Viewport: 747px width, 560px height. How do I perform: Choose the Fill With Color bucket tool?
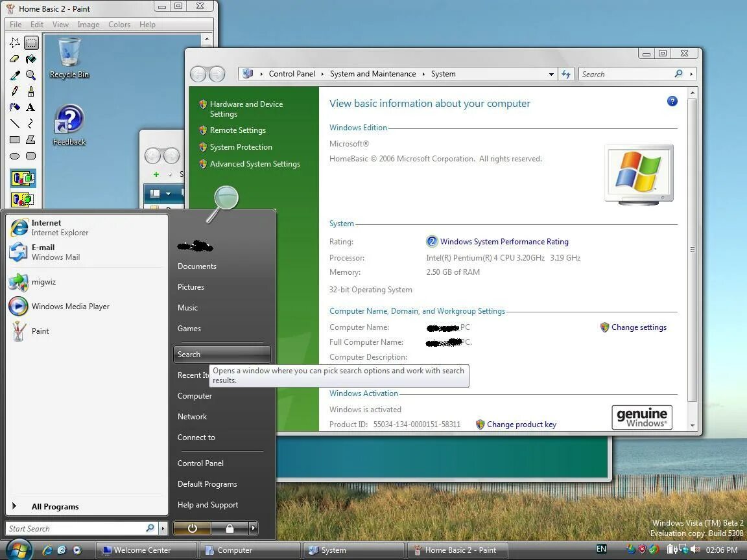pyautogui.click(x=31, y=59)
